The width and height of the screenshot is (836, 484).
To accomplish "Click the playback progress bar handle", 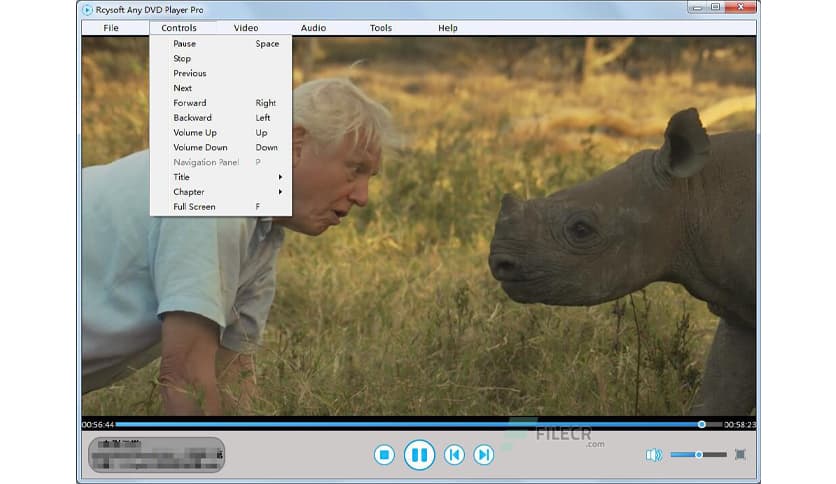I will 702,424.
